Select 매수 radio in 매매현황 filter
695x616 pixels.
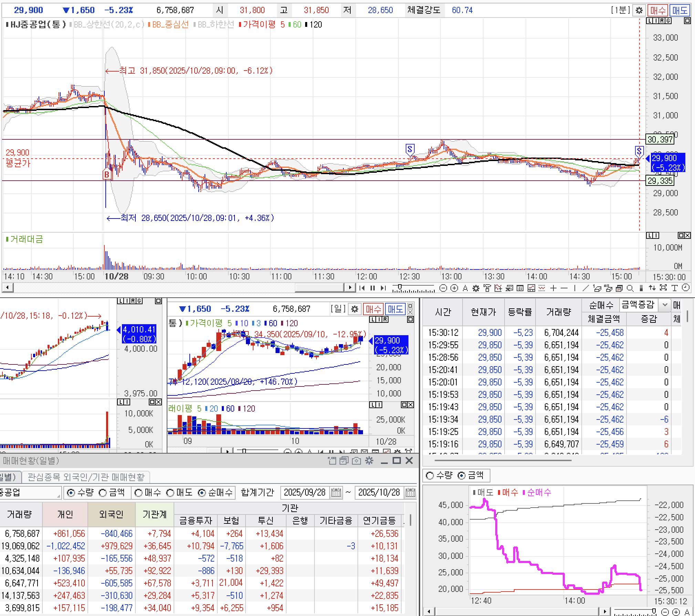(x=139, y=493)
